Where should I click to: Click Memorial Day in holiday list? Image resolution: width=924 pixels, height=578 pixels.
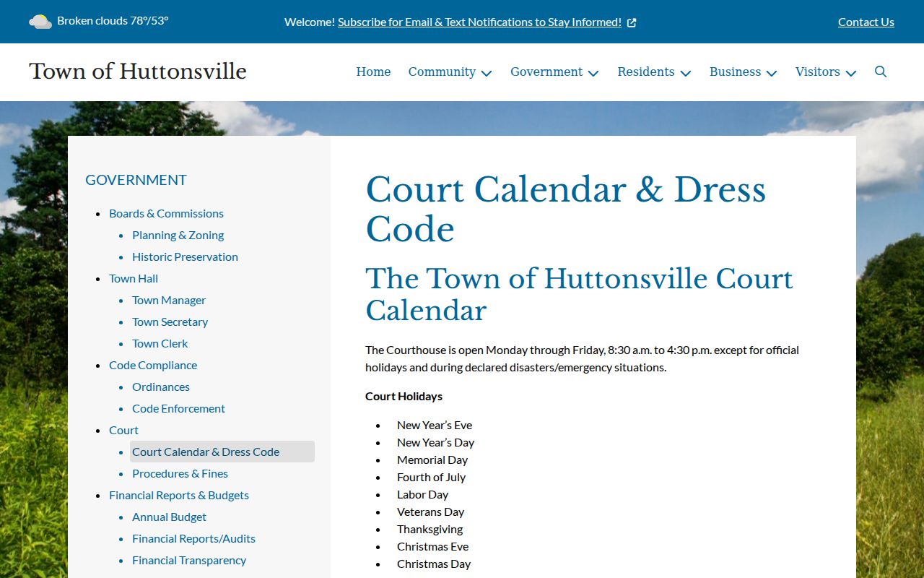coord(432,460)
